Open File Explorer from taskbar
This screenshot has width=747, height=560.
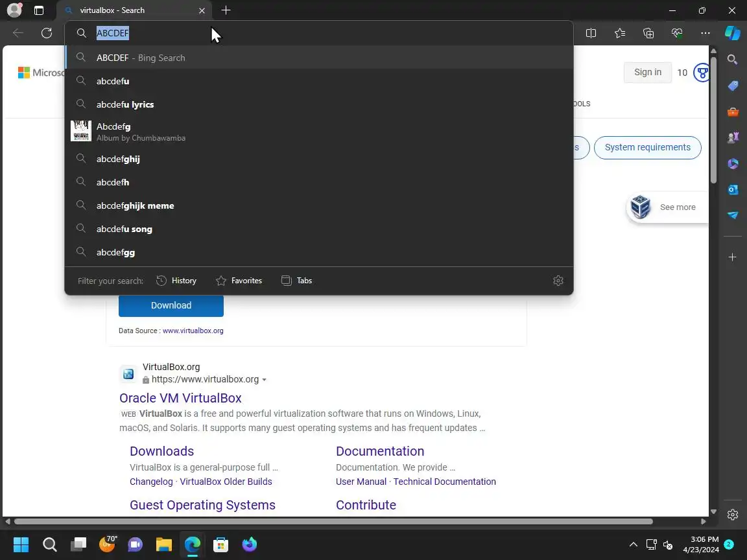click(x=164, y=544)
